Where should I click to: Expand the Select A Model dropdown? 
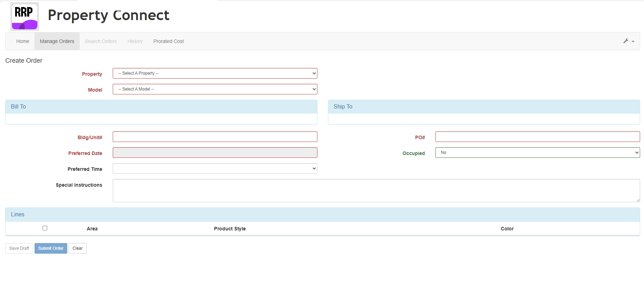click(x=215, y=89)
